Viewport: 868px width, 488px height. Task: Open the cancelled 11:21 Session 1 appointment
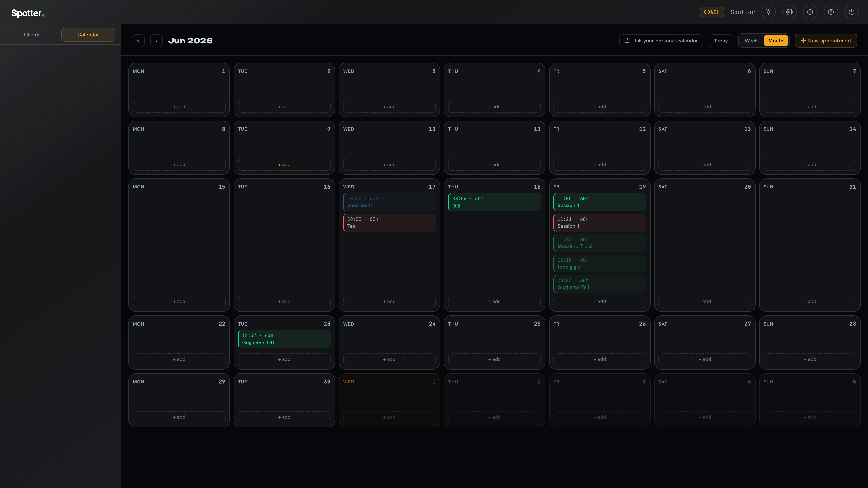click(x=599, y=223)
